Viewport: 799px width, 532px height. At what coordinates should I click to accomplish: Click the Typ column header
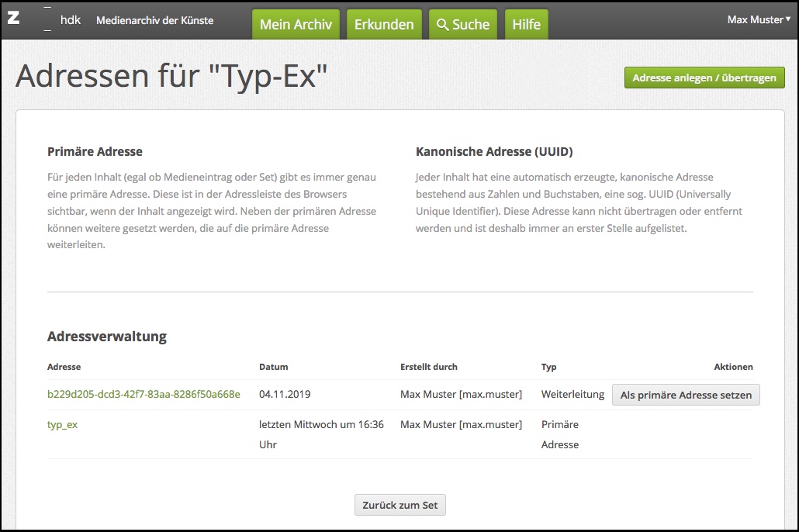pyautogui.click(x=548, y=367)
